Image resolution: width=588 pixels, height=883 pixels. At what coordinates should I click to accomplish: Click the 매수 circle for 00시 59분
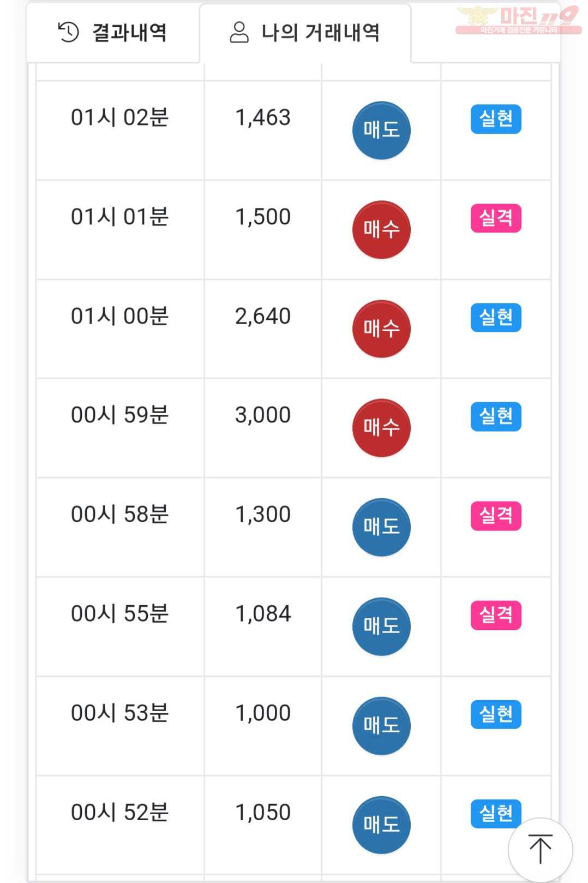click(x=381, y=428)
